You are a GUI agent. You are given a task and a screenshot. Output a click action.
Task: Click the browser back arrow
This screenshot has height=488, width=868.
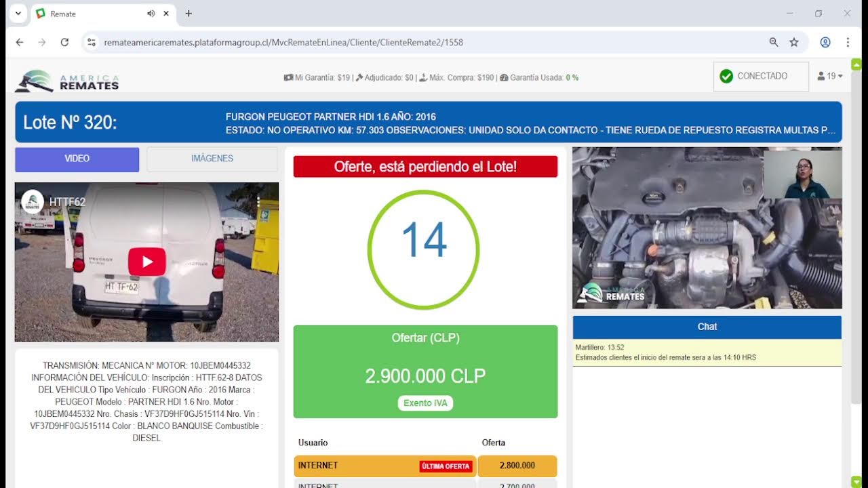(x=20, y=42)
